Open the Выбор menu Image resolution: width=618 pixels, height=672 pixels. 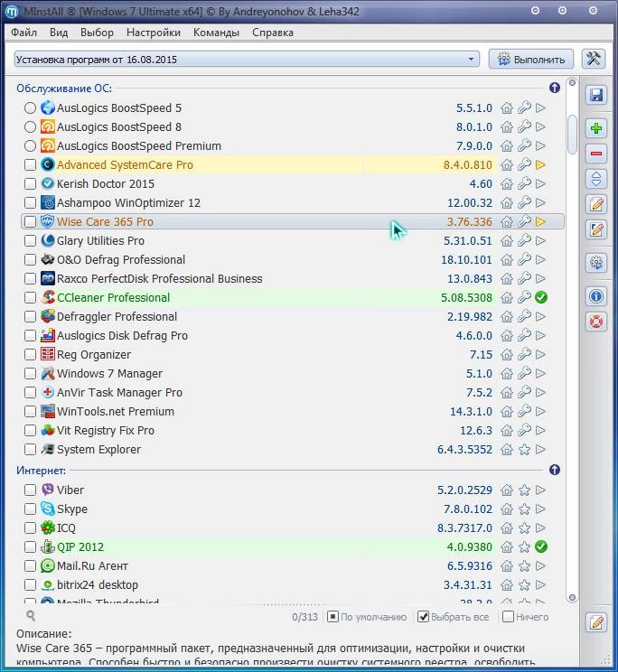(97, 33)
